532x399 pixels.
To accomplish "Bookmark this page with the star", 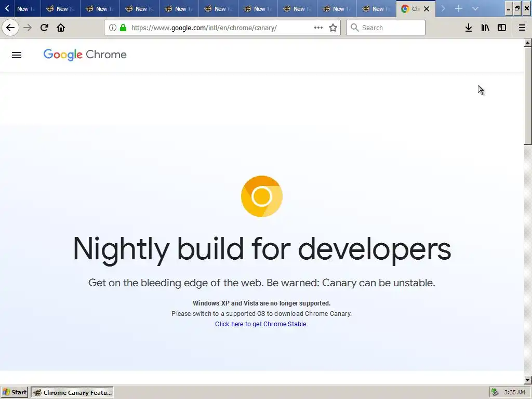I will [333, 28].
